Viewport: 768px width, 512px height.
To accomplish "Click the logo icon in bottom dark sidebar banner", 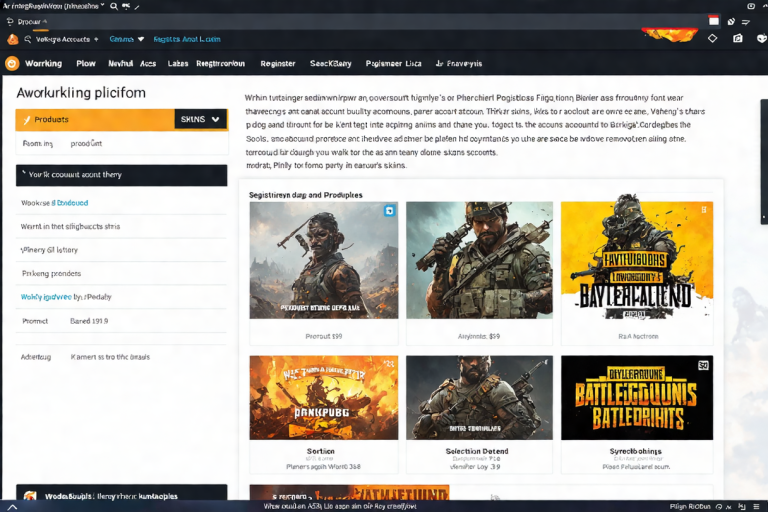I will pyautogui.click(x=30, y=496).
